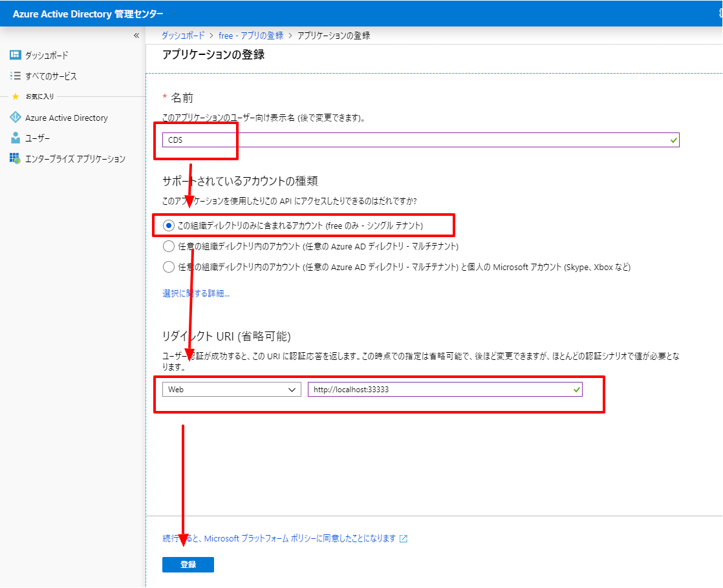The image size is (723, 588).
Task: Click the すべてのサービス list icon
Action: pyautogui.click(x=16, y=76)
